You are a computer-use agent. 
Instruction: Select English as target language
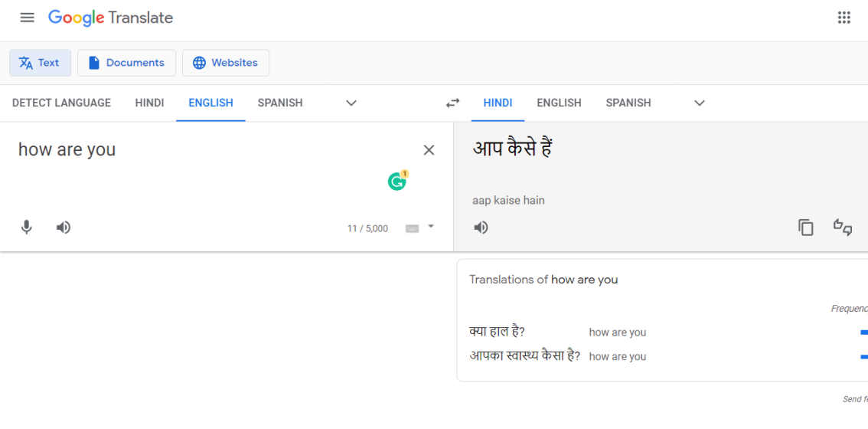[x=559, y=103]
